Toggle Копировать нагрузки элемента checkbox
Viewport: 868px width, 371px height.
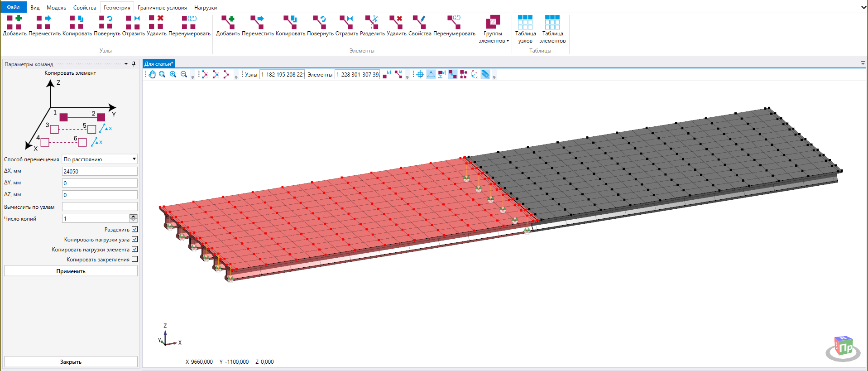(x=134, y=249)
